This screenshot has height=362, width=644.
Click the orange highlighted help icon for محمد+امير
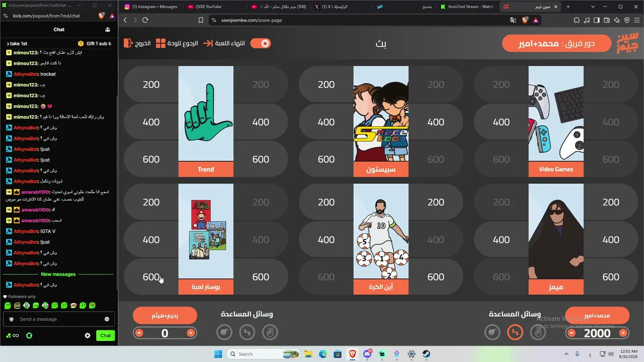pos(515,332)
